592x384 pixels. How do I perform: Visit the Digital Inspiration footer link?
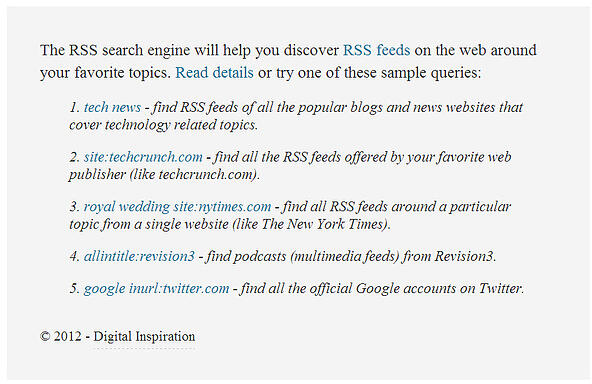click(x=144, y=336)
